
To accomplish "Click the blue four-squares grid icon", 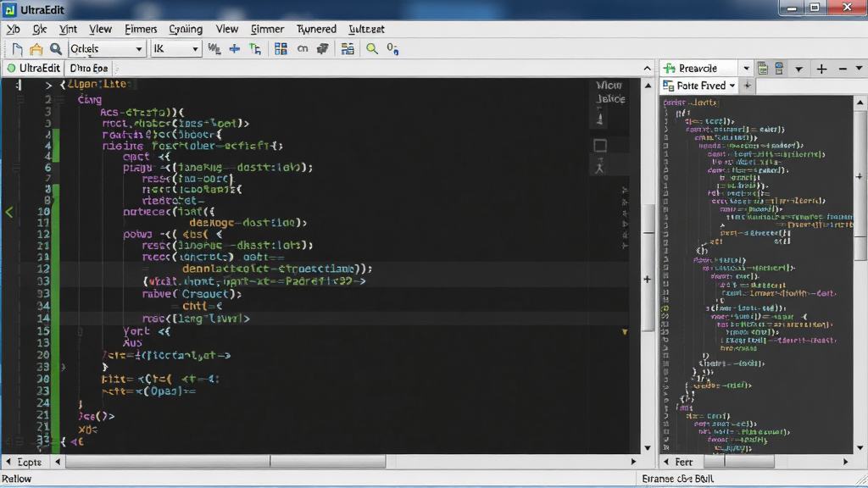I will [x=281, y=49].
